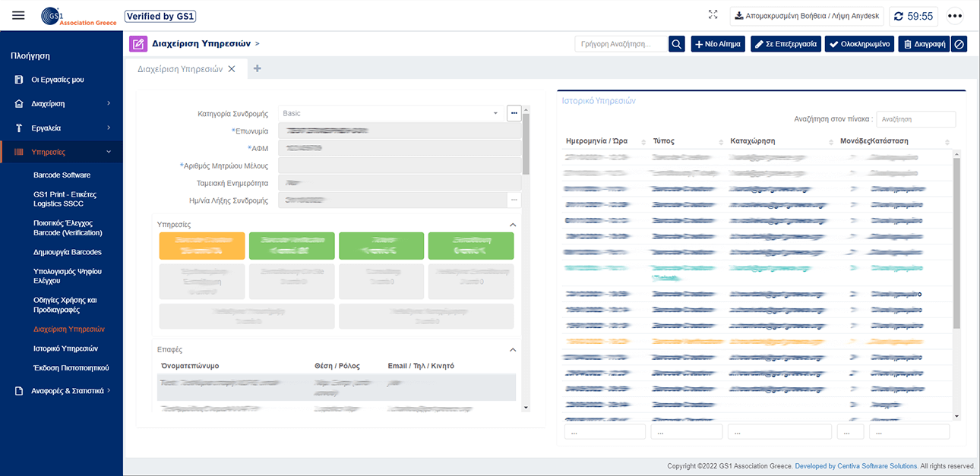This screenshot has width=980, height=476.
Task: Toggle fullscreen mode icon
Action: pyautogui.click(x=713, y=14)
